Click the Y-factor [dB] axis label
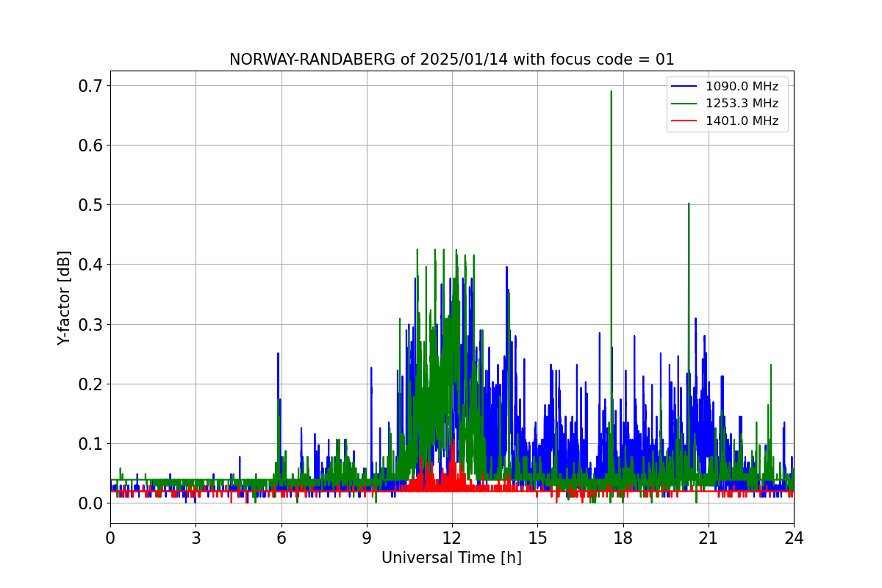 click(65, 298)
